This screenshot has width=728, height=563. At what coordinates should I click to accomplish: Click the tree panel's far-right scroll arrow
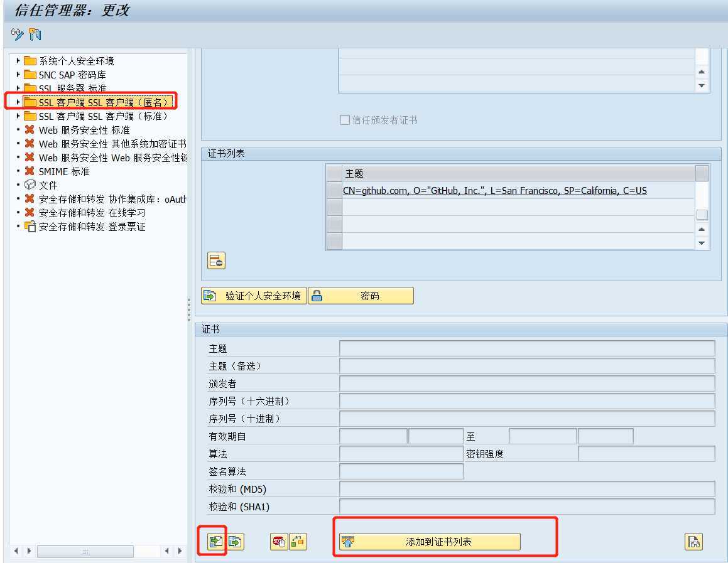180,551
